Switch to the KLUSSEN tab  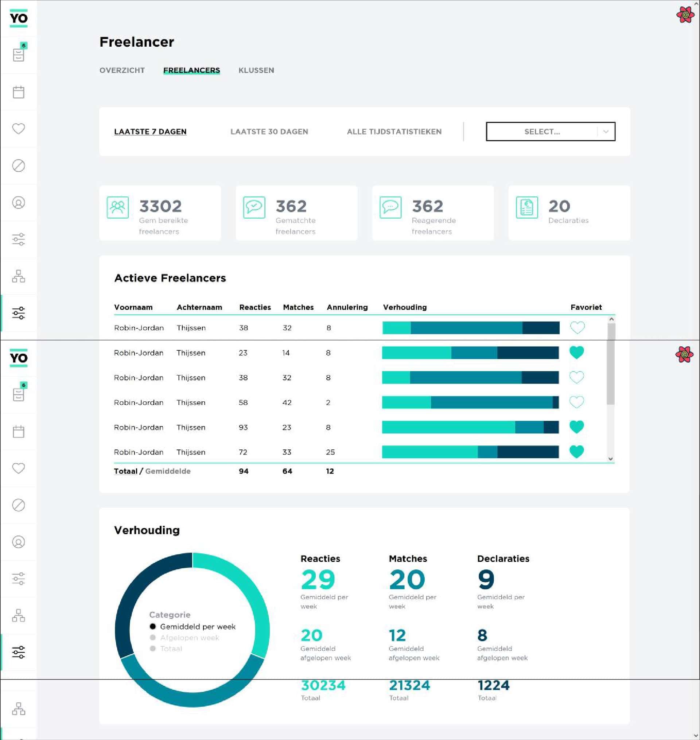coord(256,70)
